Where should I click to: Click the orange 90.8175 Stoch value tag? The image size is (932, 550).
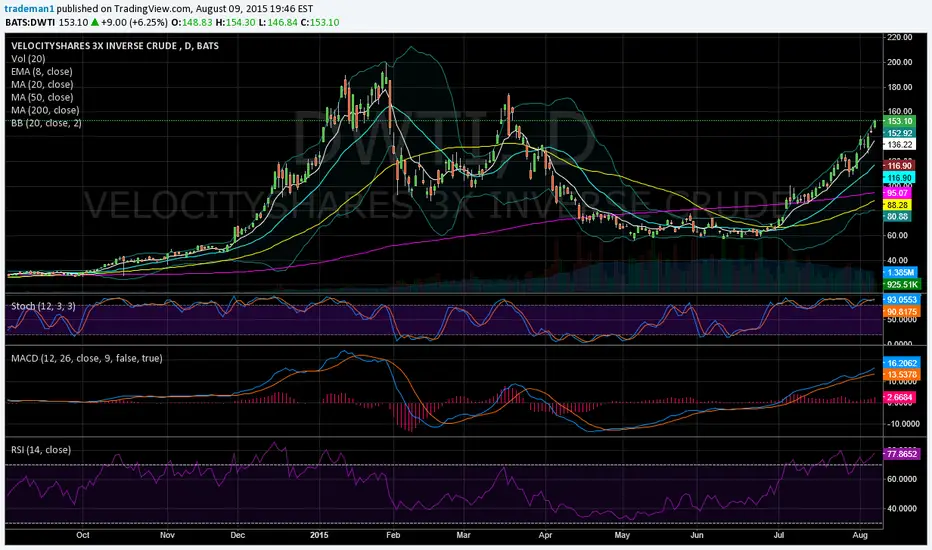tap(902, 312)
